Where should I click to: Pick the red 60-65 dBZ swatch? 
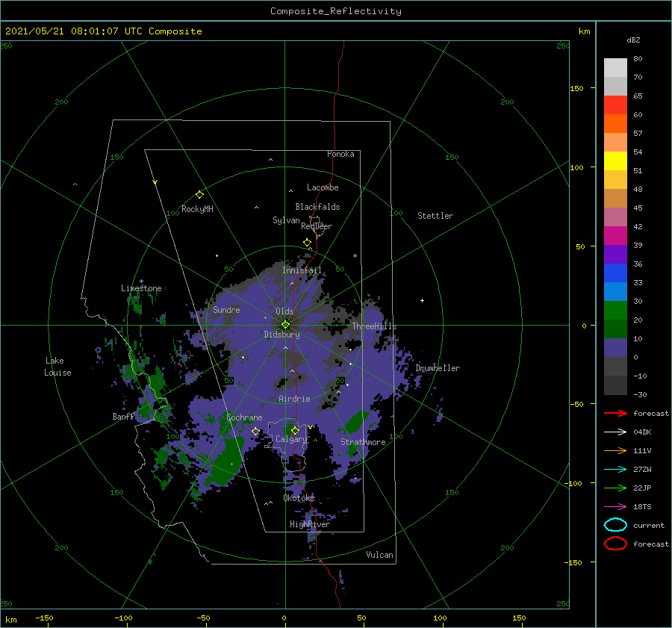tap(615, 105)
